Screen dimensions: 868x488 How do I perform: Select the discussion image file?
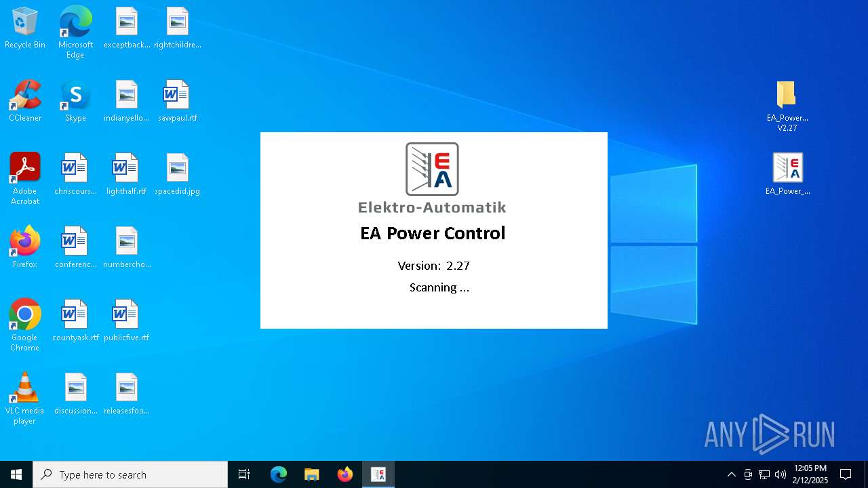point(75,394)
